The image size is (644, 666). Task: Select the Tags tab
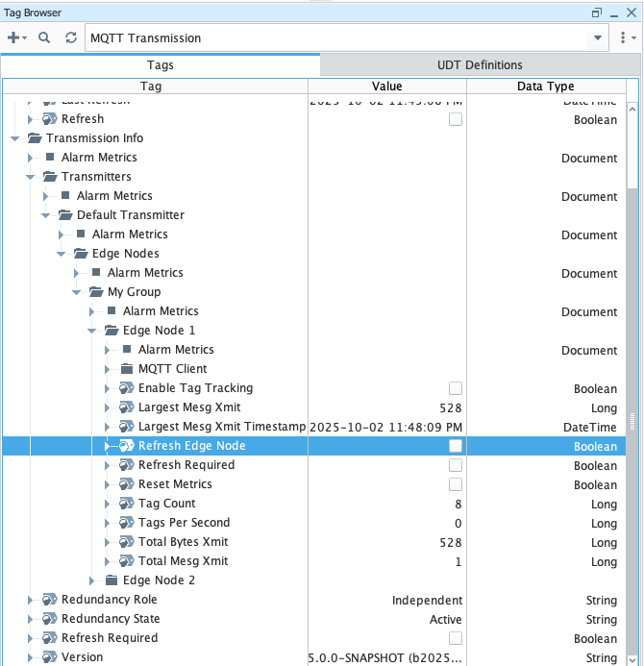pyautogui.click(x=160, y=65)
